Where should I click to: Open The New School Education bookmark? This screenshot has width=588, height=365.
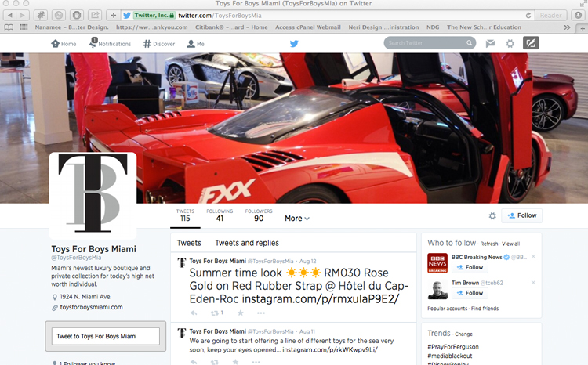coord(484,27)
